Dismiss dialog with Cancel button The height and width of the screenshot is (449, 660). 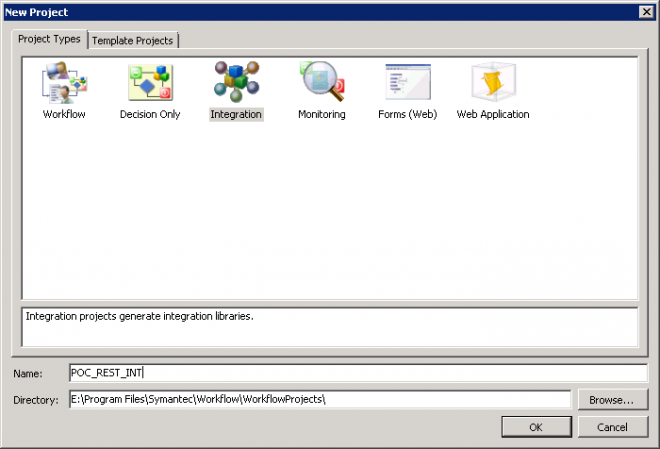pos(612,427)
